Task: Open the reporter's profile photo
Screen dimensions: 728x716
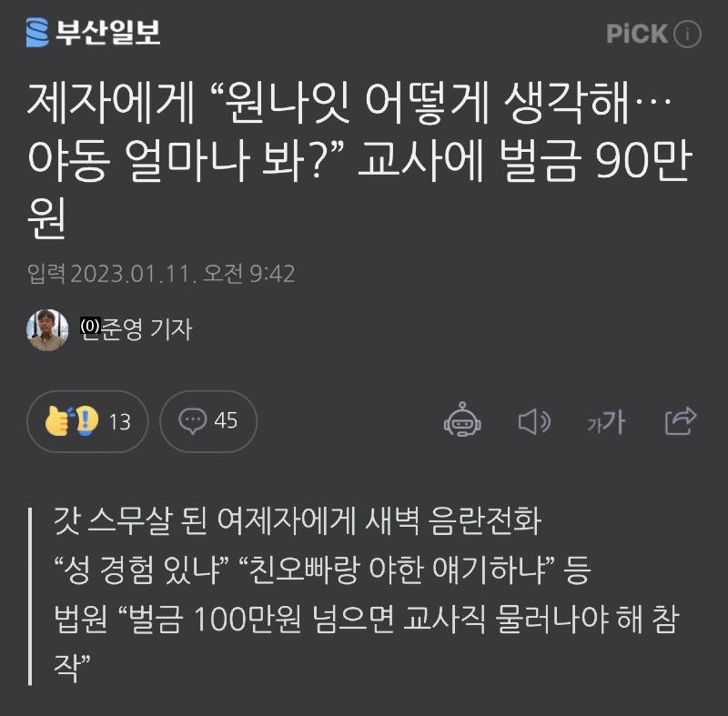Action: [x=47, y=330]
